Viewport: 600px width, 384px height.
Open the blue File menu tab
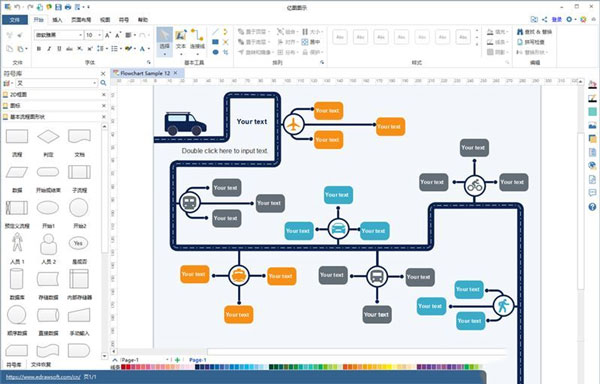15,20
